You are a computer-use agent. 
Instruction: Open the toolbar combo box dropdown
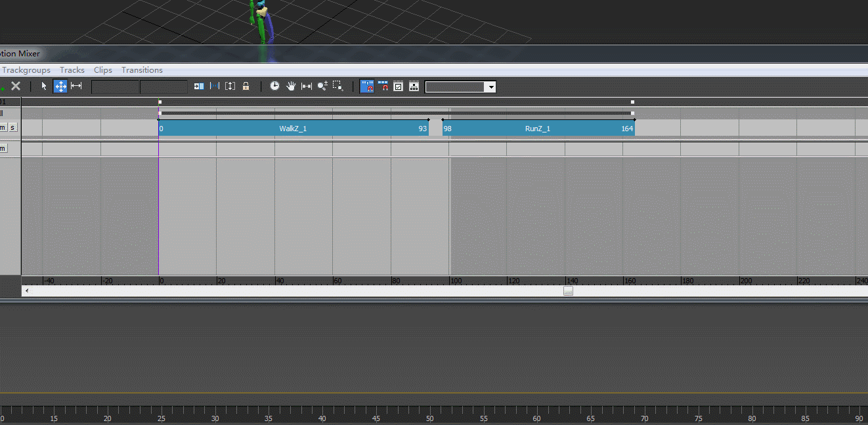coord(490,87)
